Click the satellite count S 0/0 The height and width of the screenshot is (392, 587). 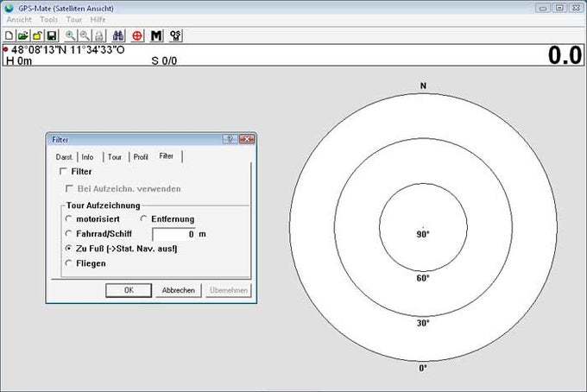(x=164, y=61)
